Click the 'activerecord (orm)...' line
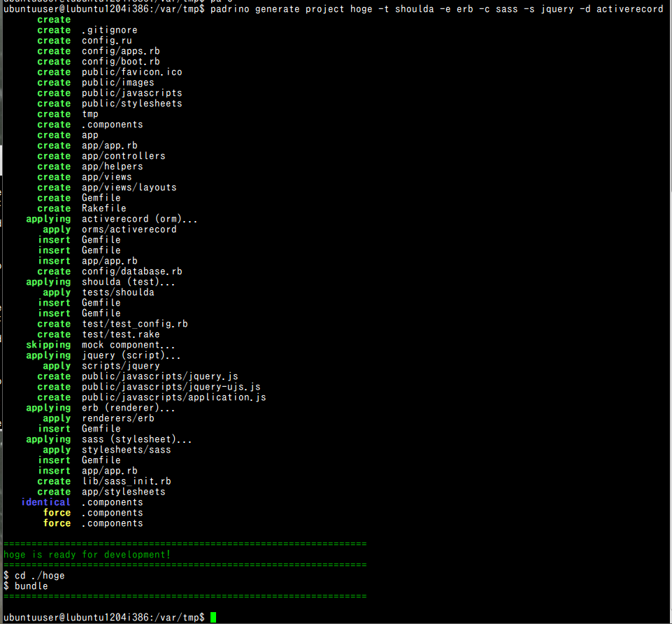The height and width of the screenshot is (624, 672). (140, 219)
